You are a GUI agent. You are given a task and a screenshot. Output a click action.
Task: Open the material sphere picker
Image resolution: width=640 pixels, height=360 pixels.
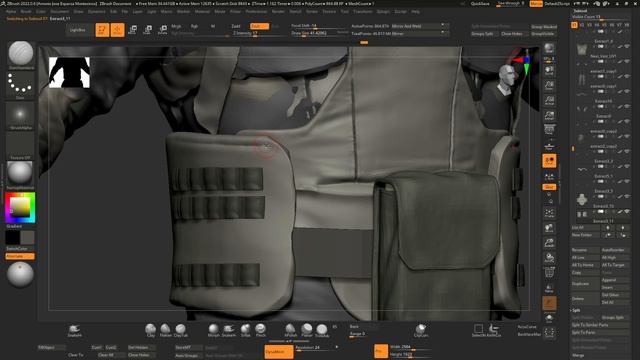point(20,175)
